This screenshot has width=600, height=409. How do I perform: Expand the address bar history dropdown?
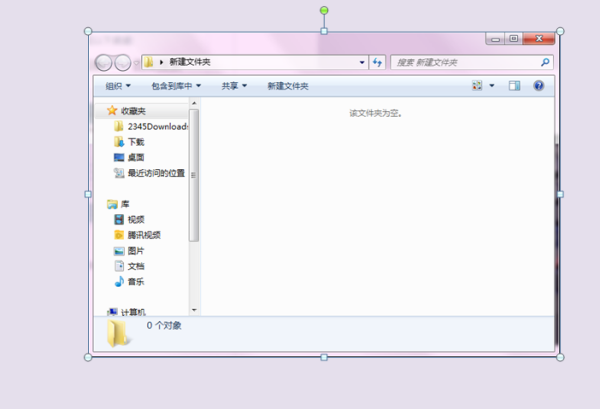[362, 62]
